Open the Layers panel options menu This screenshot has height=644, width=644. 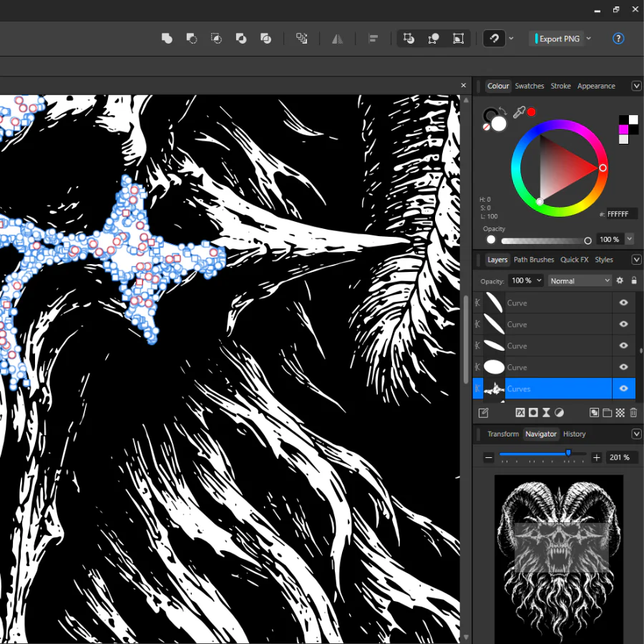pyautogui.click(x=636, y=260)
